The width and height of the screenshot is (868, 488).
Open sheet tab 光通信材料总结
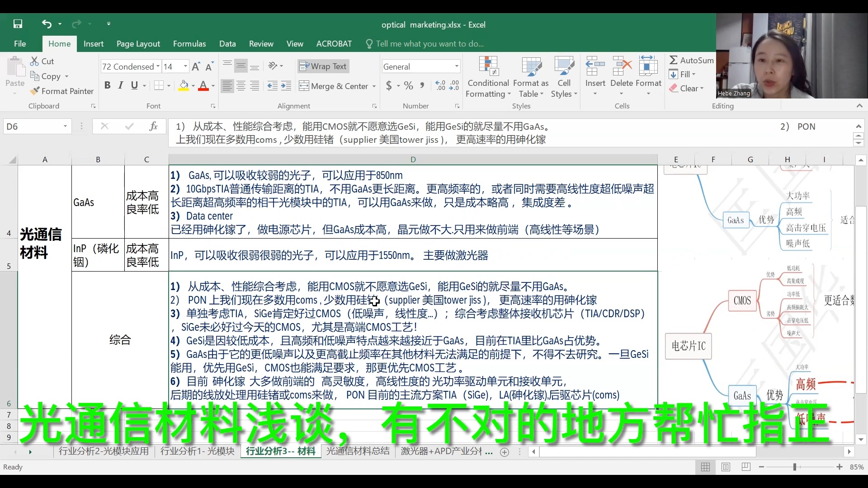[358, 451]
